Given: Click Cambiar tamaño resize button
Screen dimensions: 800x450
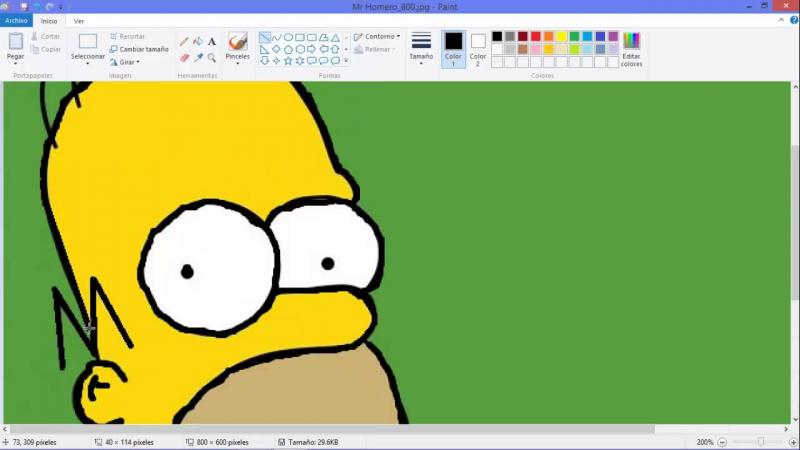Looking at the screenshot, I should pos(139,49).
